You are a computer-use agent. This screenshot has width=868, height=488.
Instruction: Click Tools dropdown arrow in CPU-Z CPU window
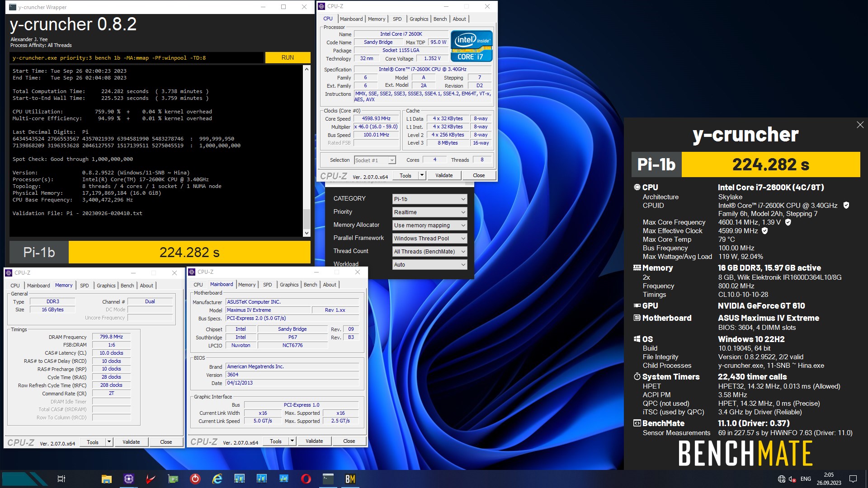point(422,175)
